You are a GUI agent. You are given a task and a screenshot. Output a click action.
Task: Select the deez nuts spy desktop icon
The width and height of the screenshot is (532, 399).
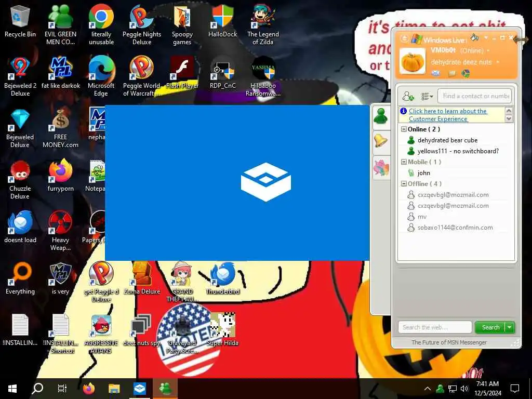point(142,330)
